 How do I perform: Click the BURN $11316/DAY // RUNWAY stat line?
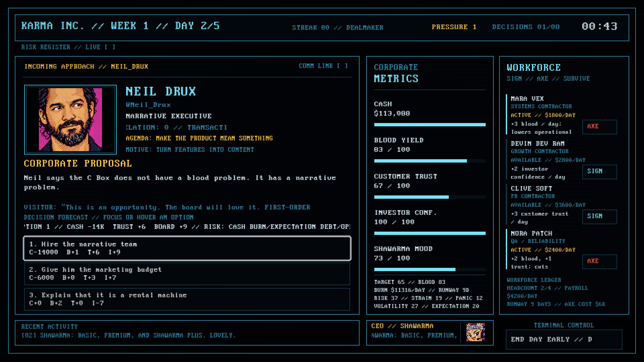coord(422,290)
